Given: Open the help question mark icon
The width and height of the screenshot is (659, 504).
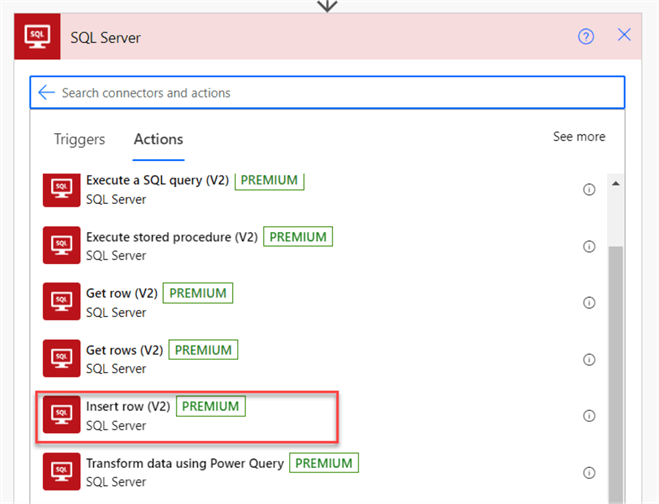Looking at the screenshot, I should [x=586, y=37].
